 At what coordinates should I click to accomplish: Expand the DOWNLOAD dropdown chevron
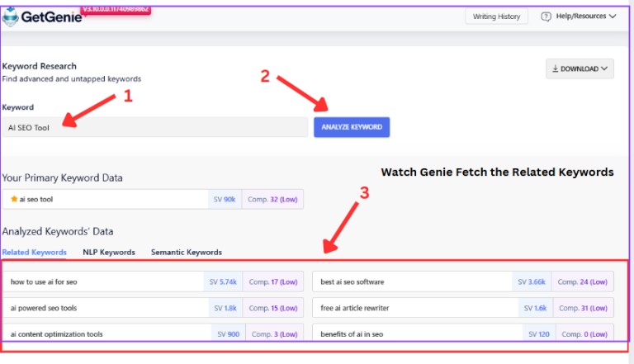pyautogui.click(x=604, y=69)
